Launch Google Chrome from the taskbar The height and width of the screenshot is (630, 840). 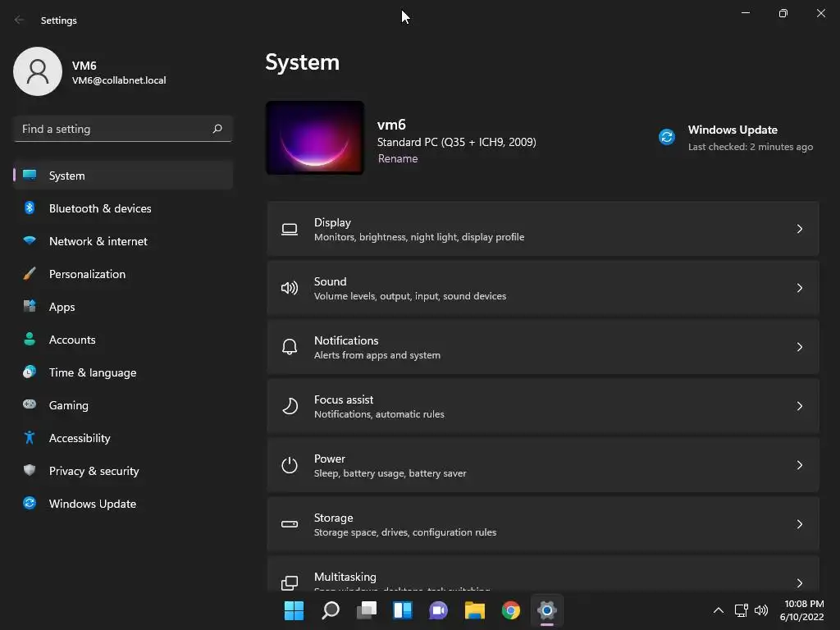(x=510, y=610)
